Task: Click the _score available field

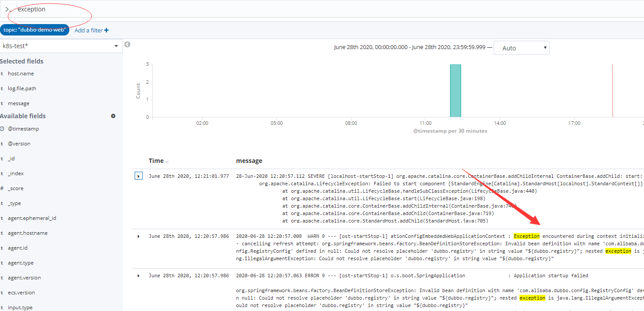Action: point(16,188)
